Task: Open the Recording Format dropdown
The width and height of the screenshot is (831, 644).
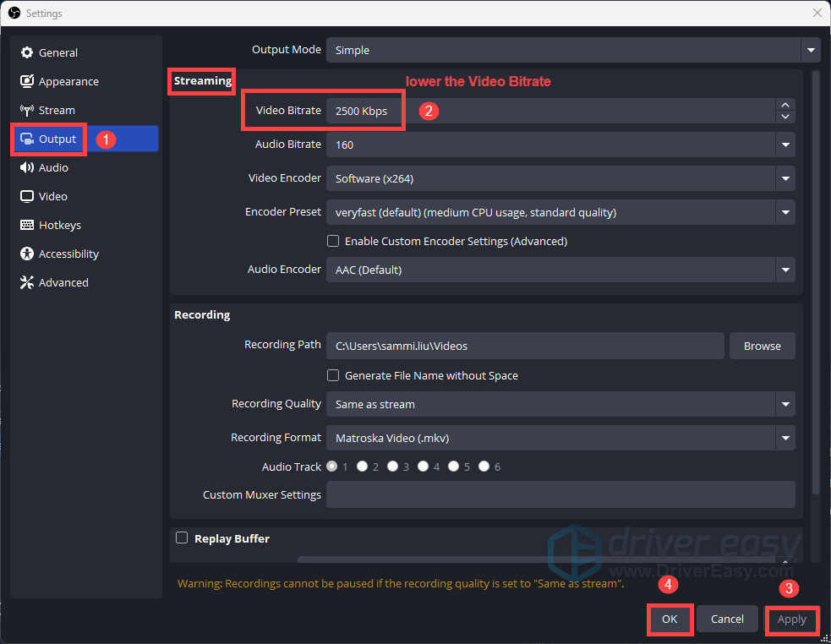Action: point(560,438)
